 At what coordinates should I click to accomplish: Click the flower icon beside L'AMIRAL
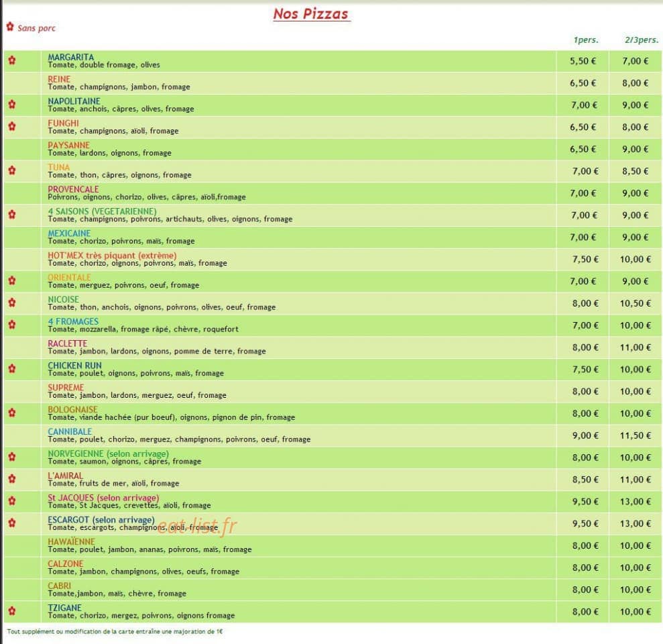pos(12,478)
